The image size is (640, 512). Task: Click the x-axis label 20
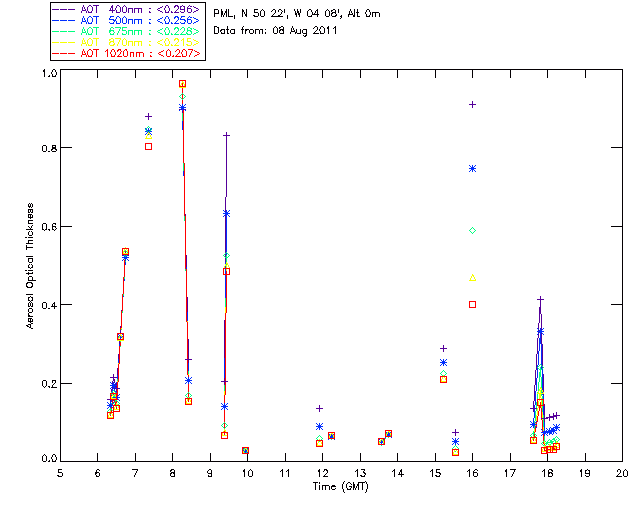pyautogui.click(x=622, y=473)
